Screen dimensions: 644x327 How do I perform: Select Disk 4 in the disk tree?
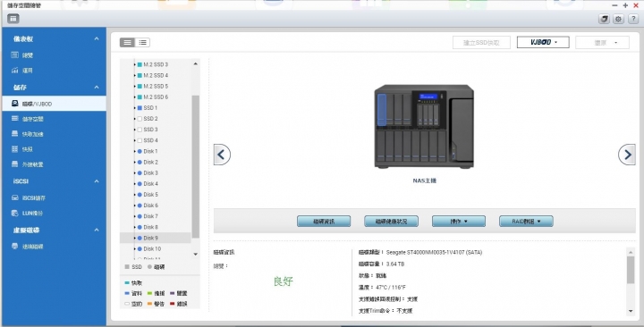pyautogui.click(x=150, y=184)
